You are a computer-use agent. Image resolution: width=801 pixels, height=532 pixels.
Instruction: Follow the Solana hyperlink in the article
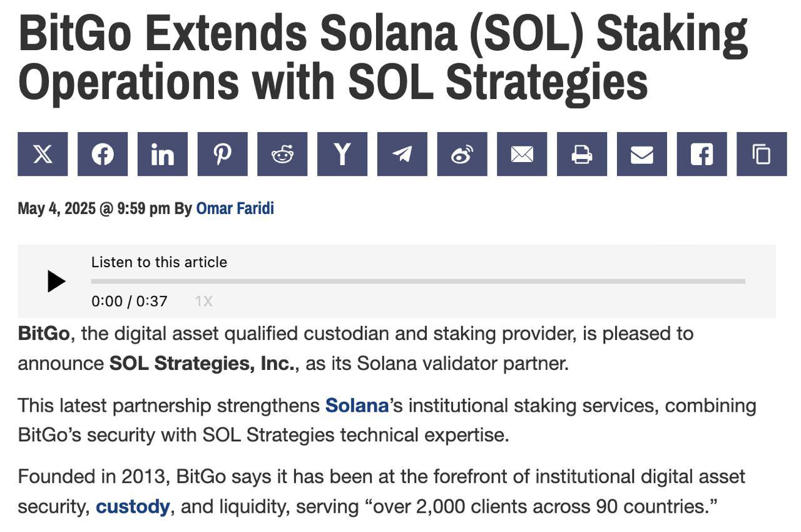357,406
